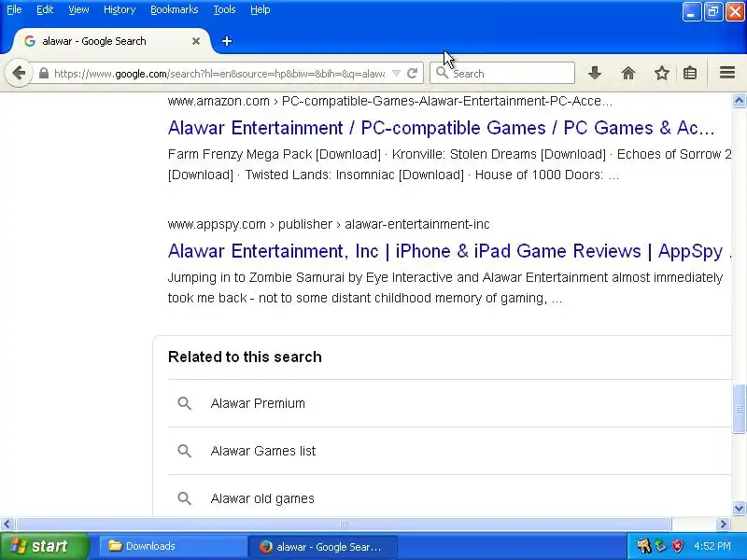This screenshot has height=560, width=747.
Task: Click magnifier icon beside Alawar Premium
Action: point(184,403)
